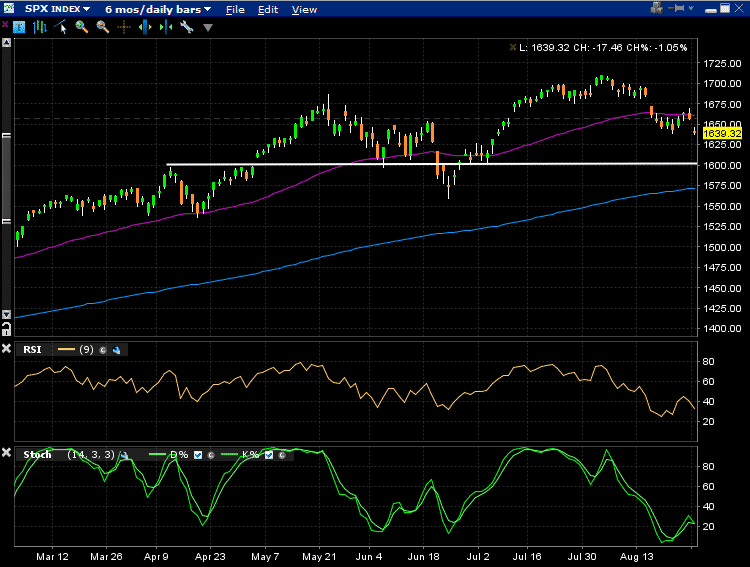Click the blue text annotation tool icon
750x567 pixels.
point(19,27)
